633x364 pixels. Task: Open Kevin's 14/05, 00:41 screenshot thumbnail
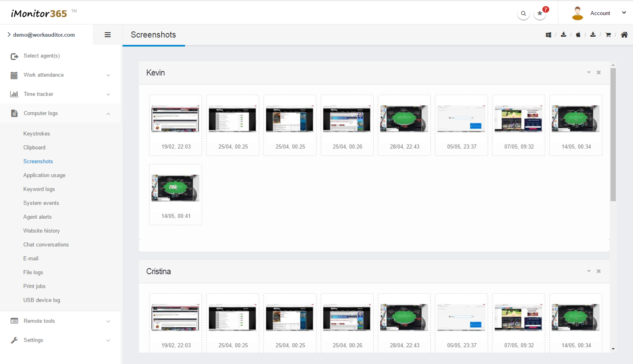tap(176, 188)
